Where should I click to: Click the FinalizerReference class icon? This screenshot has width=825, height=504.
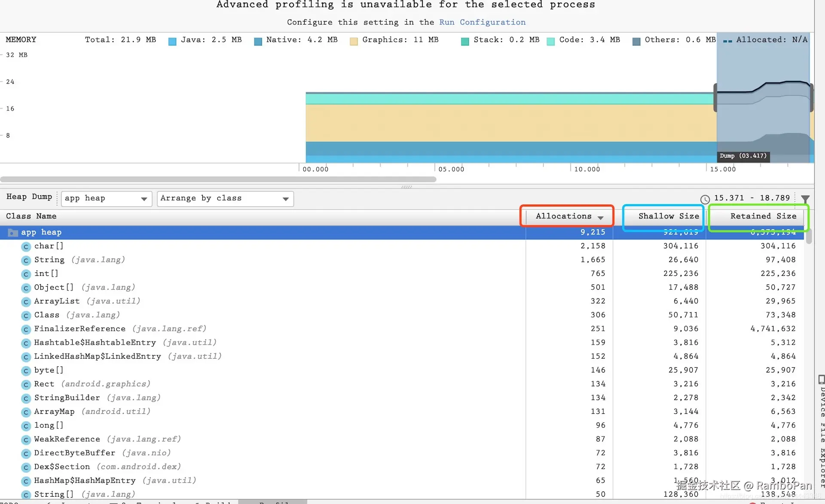26,330
